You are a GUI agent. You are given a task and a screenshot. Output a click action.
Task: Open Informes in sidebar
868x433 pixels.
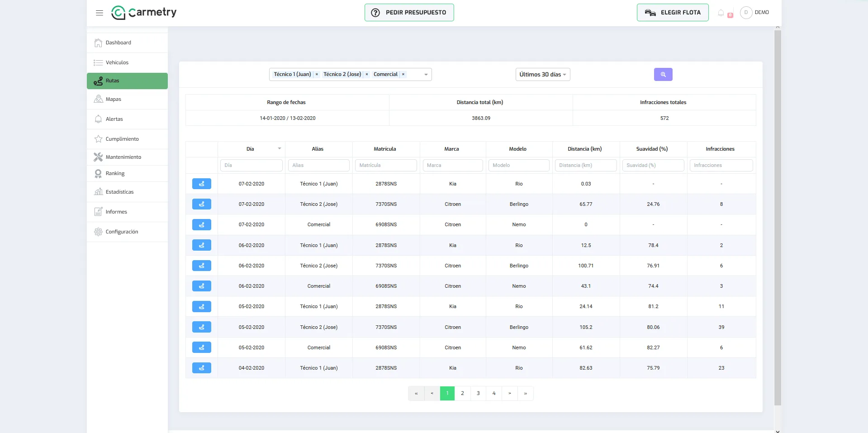point(127,212)
